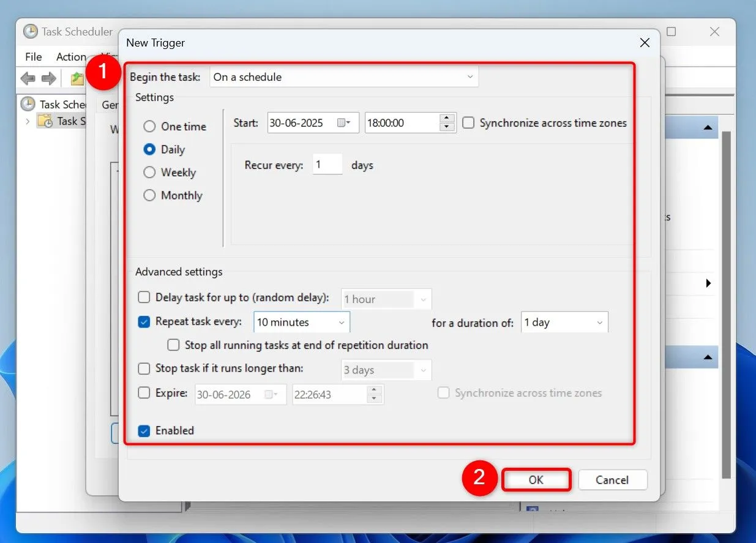Open the File menu
Viewport: 756px width, 543px height.
[x=32, y=56]
